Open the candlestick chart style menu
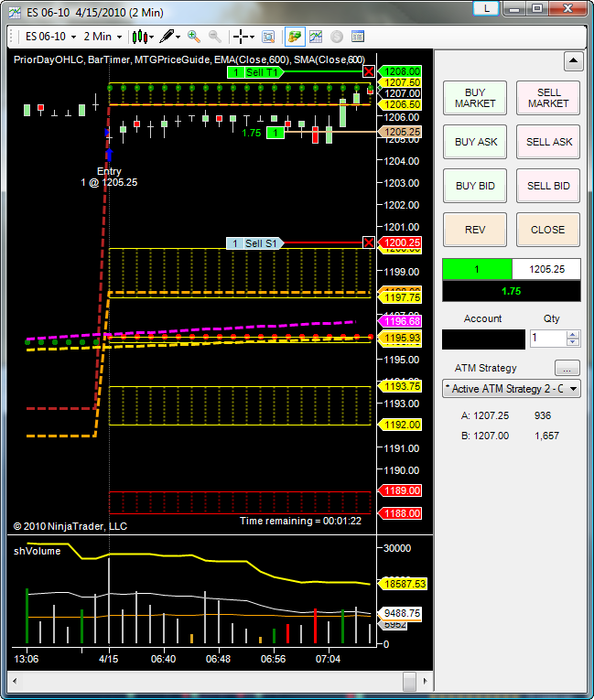 click(143, 37)
